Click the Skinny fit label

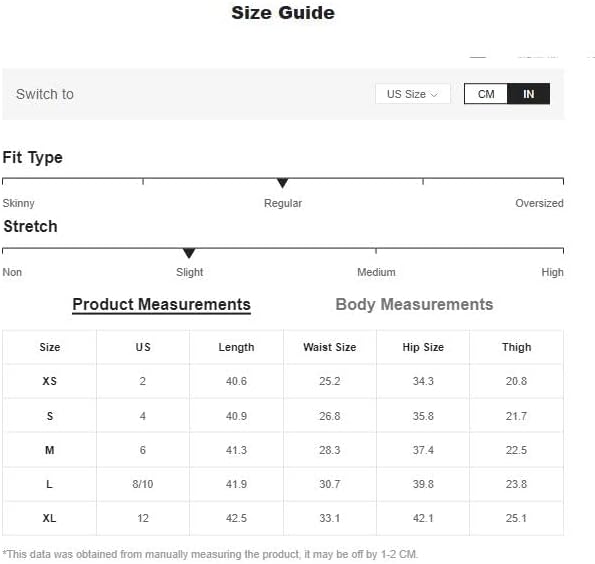(19, 203)
